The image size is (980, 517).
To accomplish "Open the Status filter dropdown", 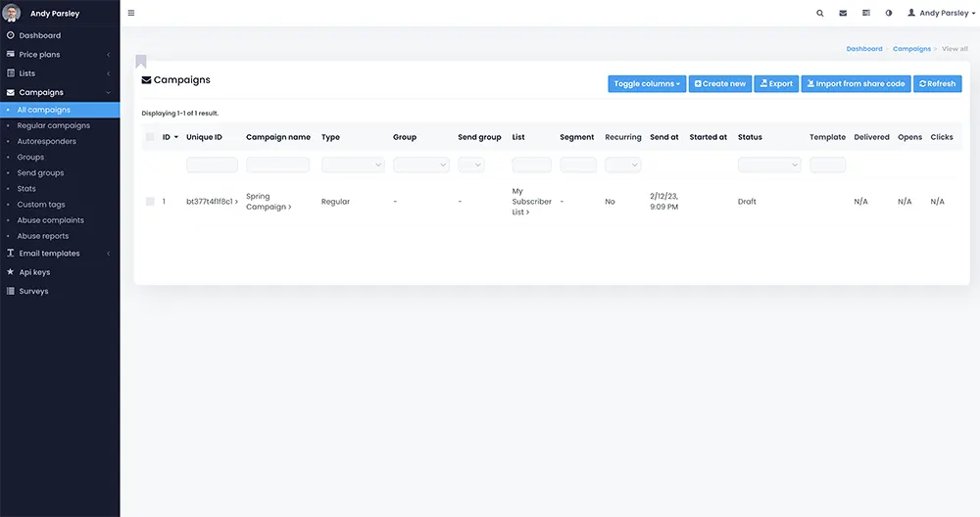I will click(x=769, y=164).
